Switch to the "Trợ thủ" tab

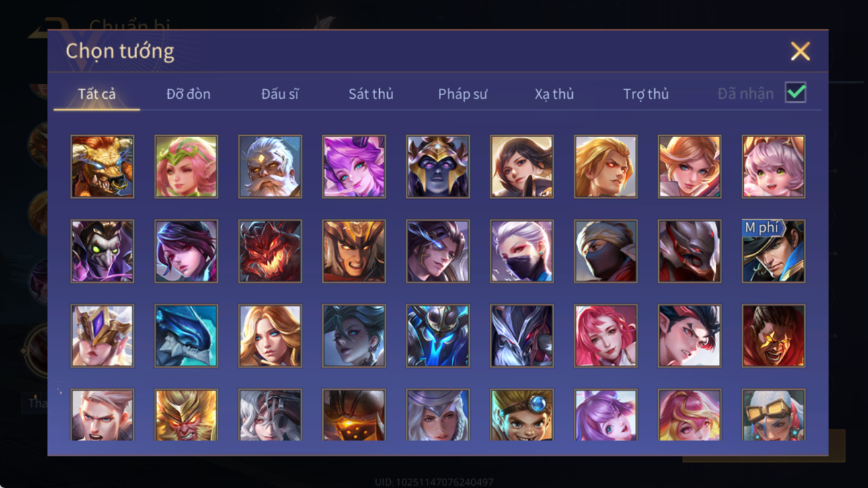click(645, 94)
